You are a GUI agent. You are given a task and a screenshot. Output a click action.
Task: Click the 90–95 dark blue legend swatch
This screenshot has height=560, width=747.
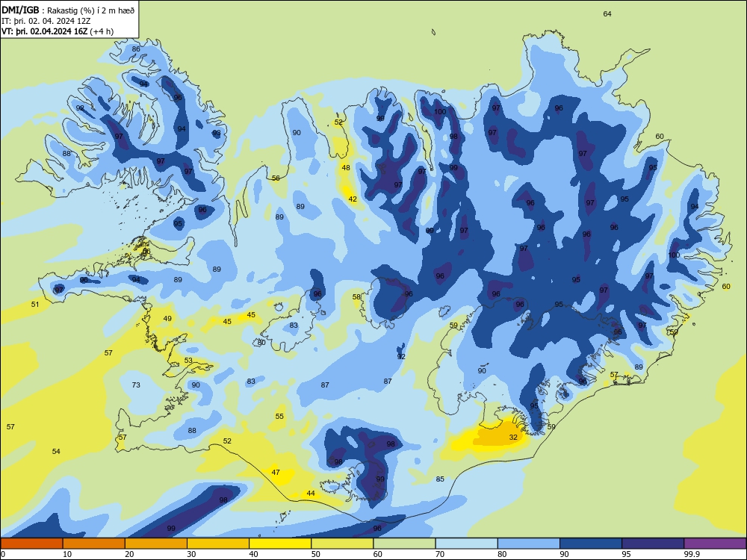[x=591, y=544]
